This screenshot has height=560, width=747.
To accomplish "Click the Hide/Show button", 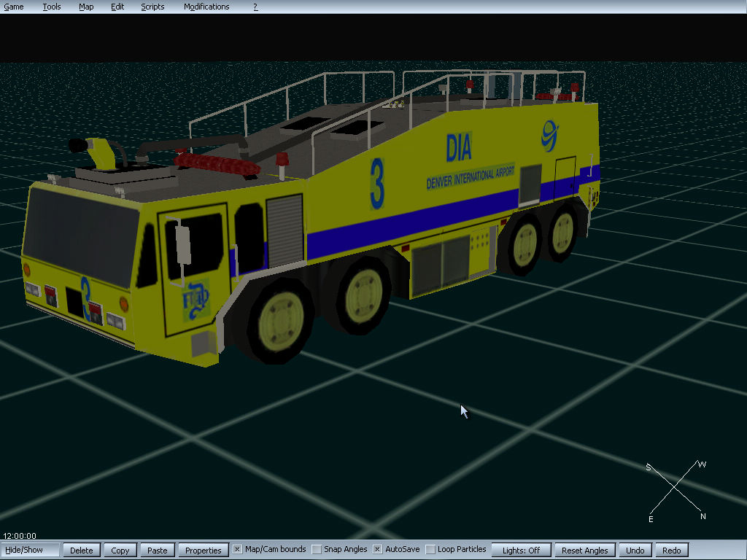I will point(30,550).
